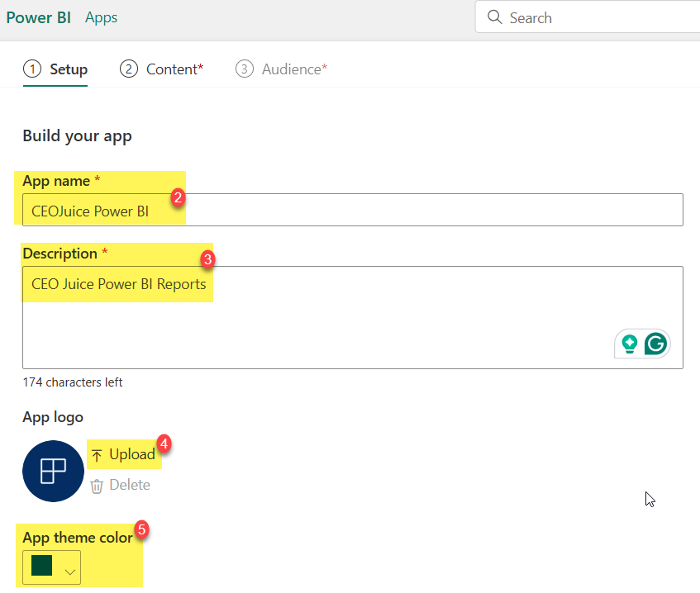
Task: Click the Power BI home link
Action: [x=38, y=17]
